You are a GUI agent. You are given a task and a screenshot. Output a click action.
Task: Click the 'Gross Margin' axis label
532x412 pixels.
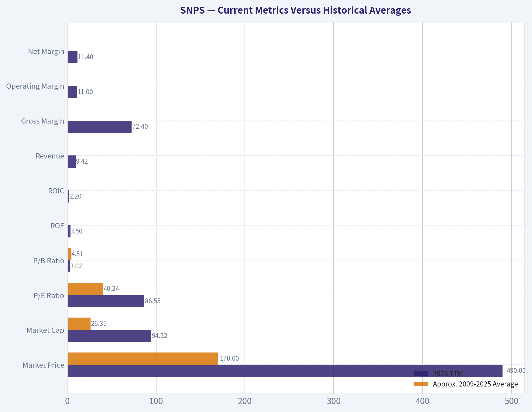pyautogui.click(x=43, y=121)
